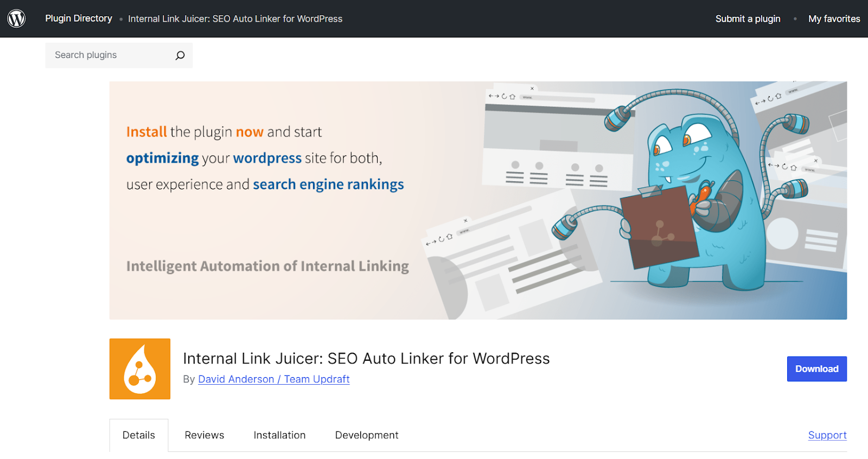Open the Installation tab
The image size is (868, 459).
pos(279,435)
